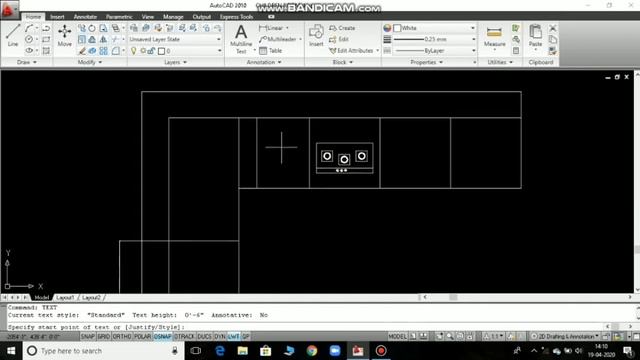640x360 pixels.
Task: Switch to the Home ribbon tab
Action: point(33,17)
